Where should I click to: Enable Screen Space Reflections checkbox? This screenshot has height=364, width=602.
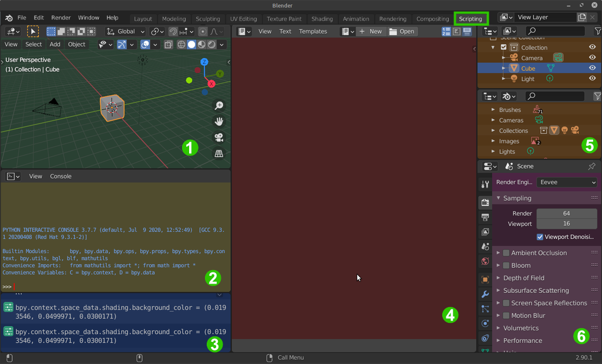click(506, 303)
